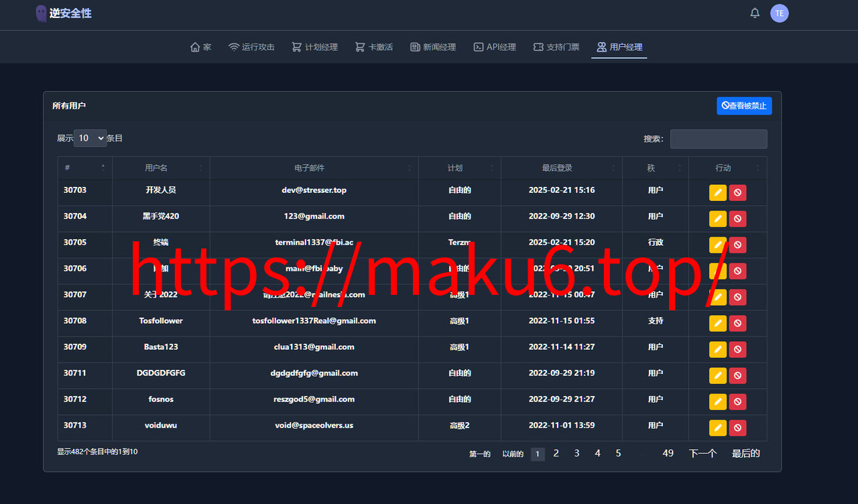Click email reszgod5@gmail.com
858x504 pixels.
[314, 399]
